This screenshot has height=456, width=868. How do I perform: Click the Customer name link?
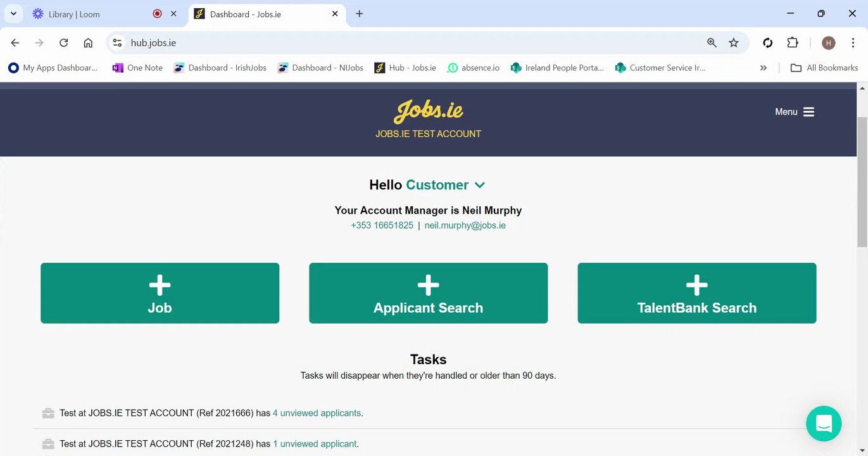(x=437, y=185)
